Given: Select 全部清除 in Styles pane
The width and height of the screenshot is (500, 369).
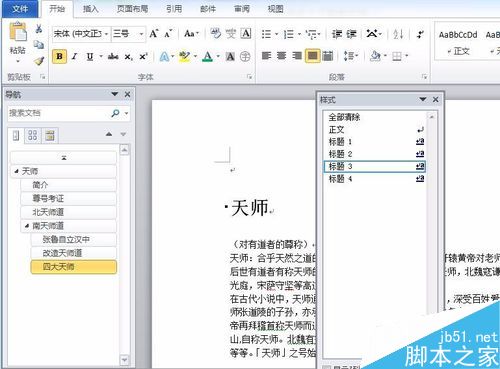Looking at the screenshot, I should [x=375, y=117].
